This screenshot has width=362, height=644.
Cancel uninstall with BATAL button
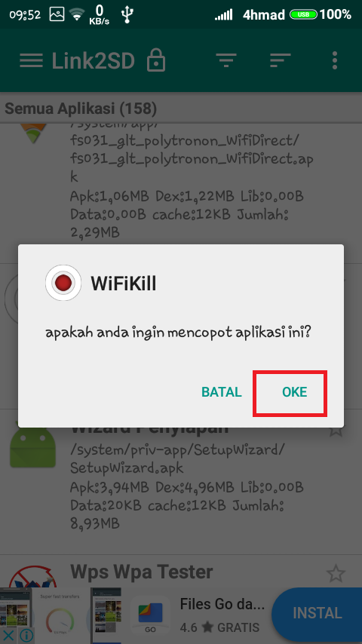[222, 392]
